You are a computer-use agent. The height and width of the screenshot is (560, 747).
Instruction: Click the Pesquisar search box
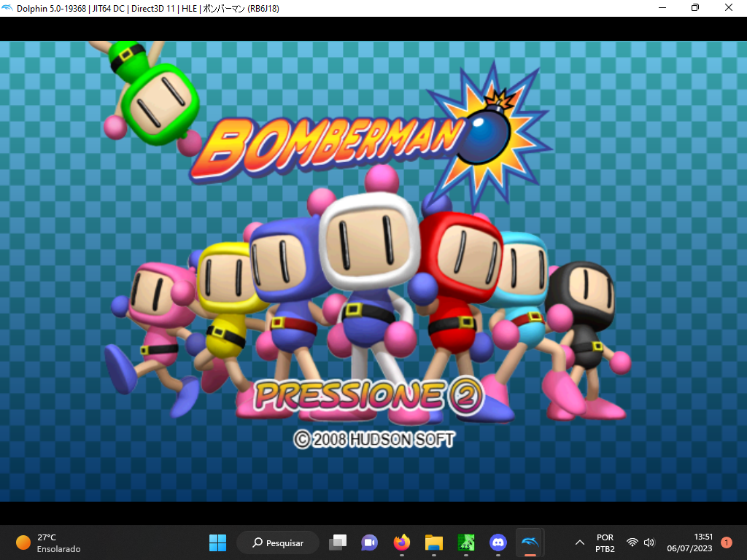point(278,542)
